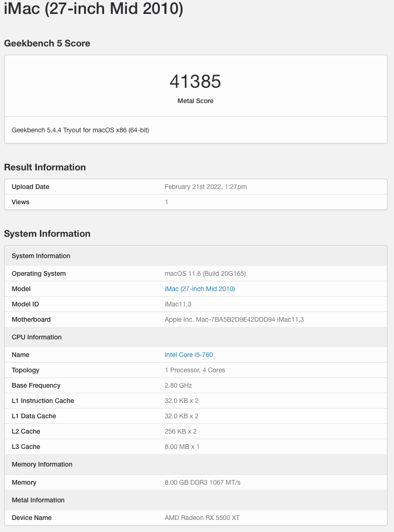
Task: Click the Apple Inc. motherboard identifier text
Action: (234, 319)
